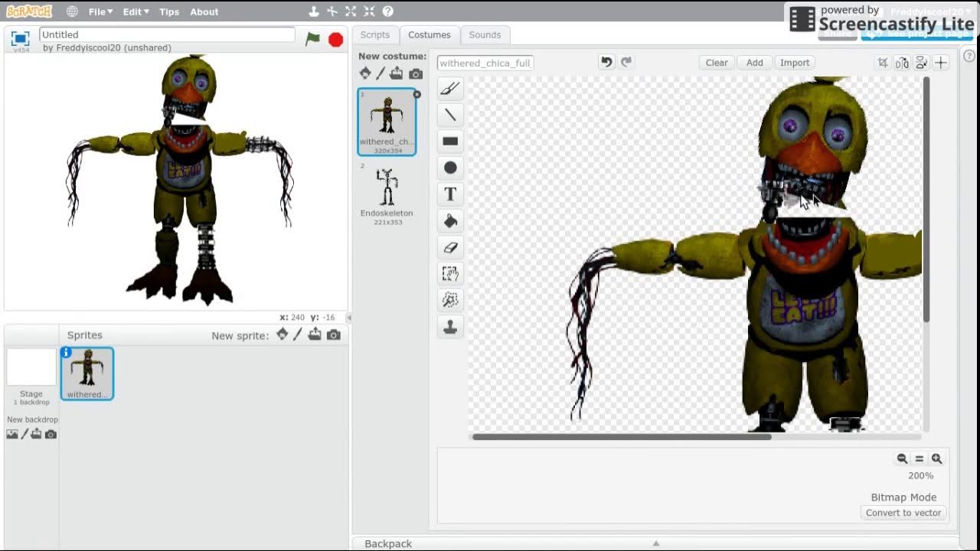Select the Eraser tool
The width and height of the screenshot is (980, 551).
(450, 247)
